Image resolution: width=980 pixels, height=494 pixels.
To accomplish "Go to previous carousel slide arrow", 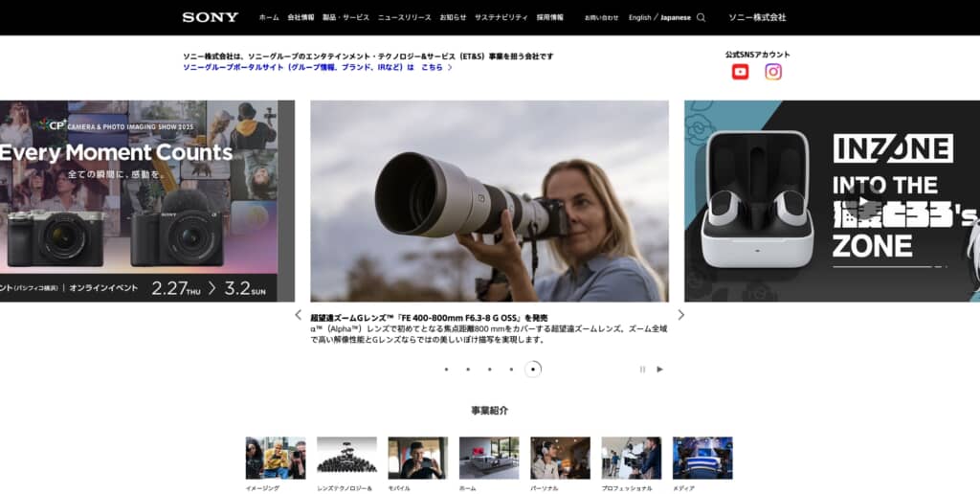I will (299, 315).
